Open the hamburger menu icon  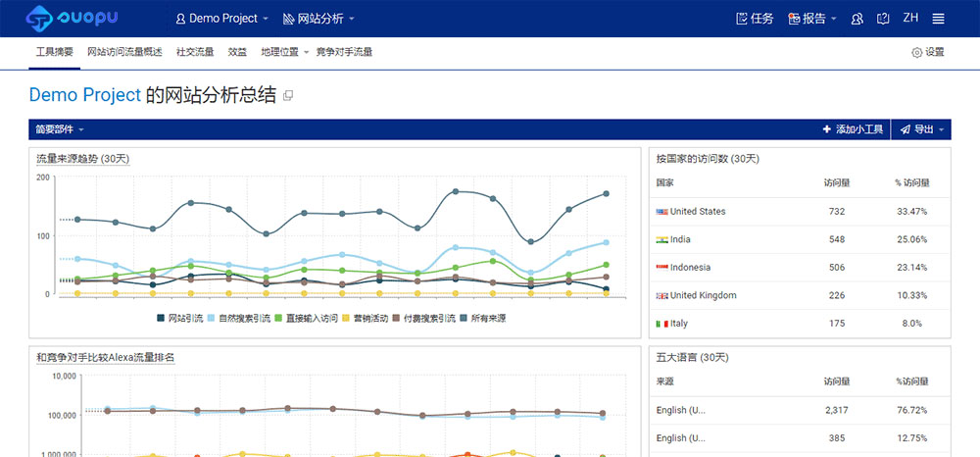click(938, 19)
